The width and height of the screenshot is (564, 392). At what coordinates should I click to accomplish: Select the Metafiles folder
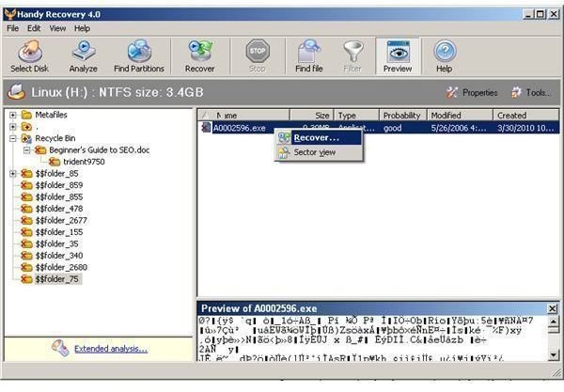[51, 115]
